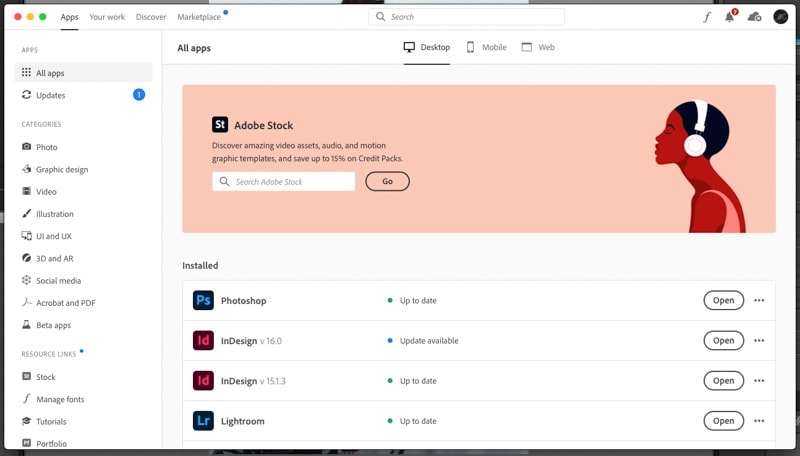The width and height of the screenshot is (800, 456).
Task: Open the account profile avatar
Action: [780, 16]
